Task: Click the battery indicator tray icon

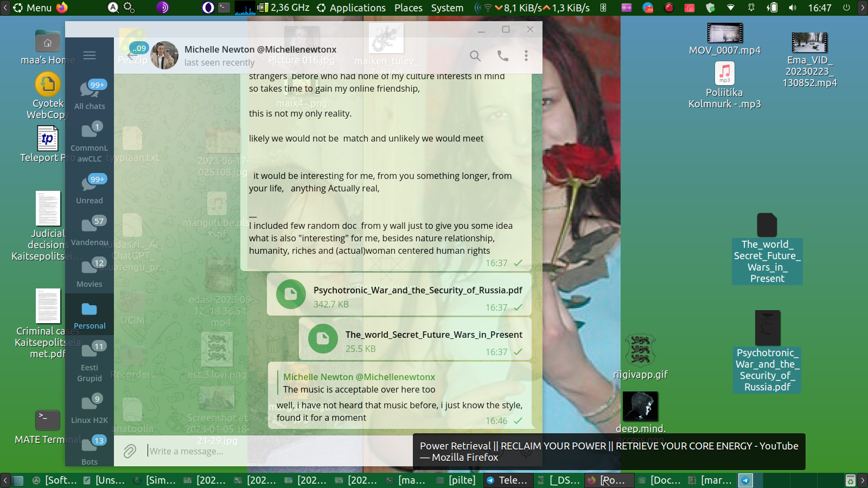Action: [x=772, y=8]
